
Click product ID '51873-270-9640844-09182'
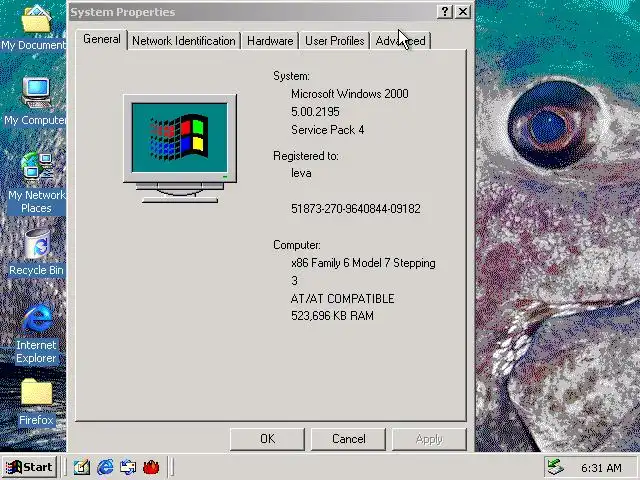[x=356, y=209]
